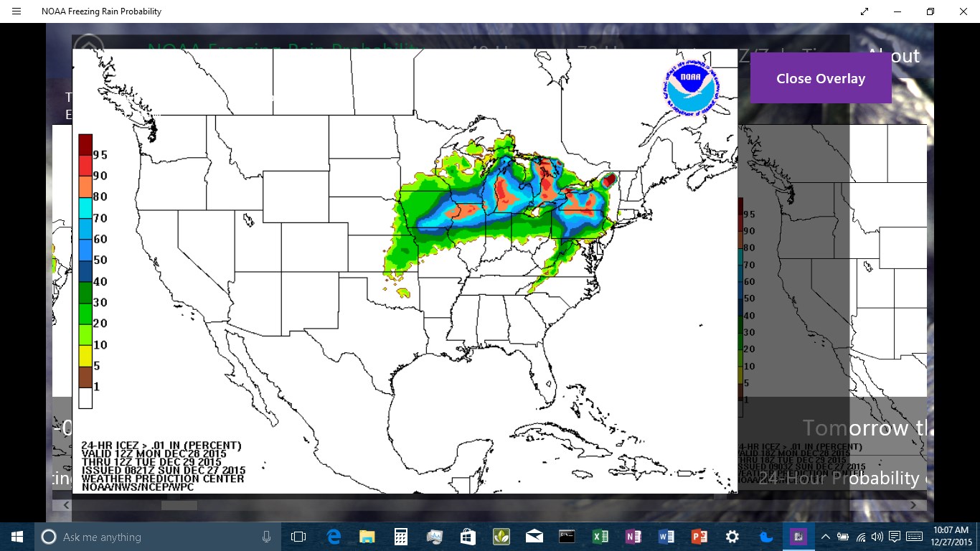Screen dimensions: 980x551
Task: Focus the 'Ask me anything' search box
Action: pyautogui.click(x=158, y=537)
